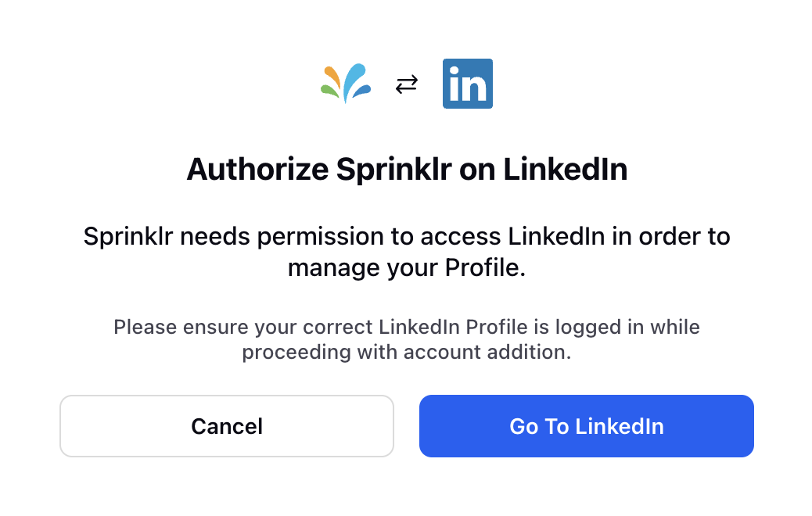This screenshot has width=812, height=516.
Task: Click the 'Sprinklr needs permission' description text
Action: point(407,252)
